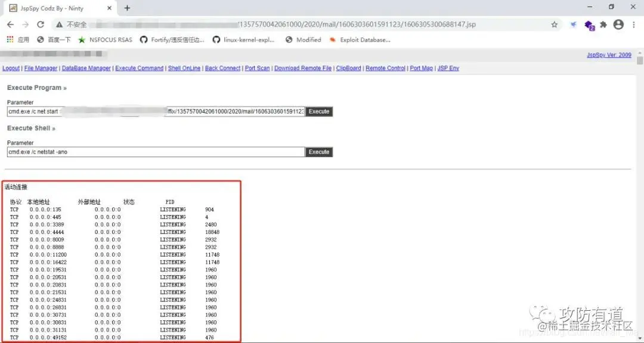Open the extension with the purple badge
The height and width of the screenshot is (343, 644).
point(589,26)
